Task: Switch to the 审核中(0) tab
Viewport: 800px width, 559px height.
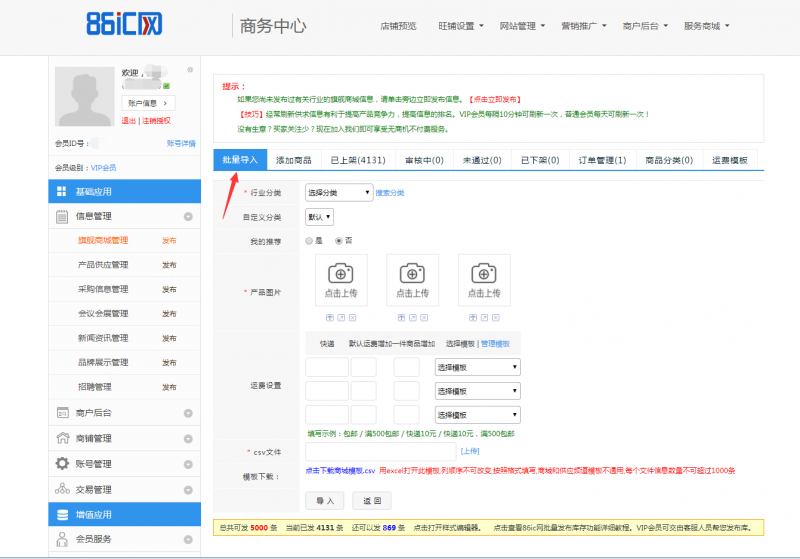Action: click(x=424, y=160)
